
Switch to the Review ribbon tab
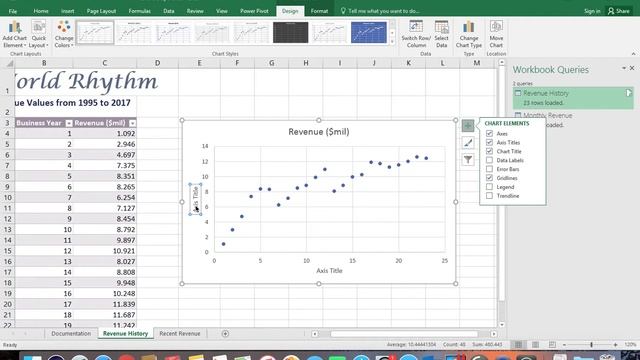195,11
